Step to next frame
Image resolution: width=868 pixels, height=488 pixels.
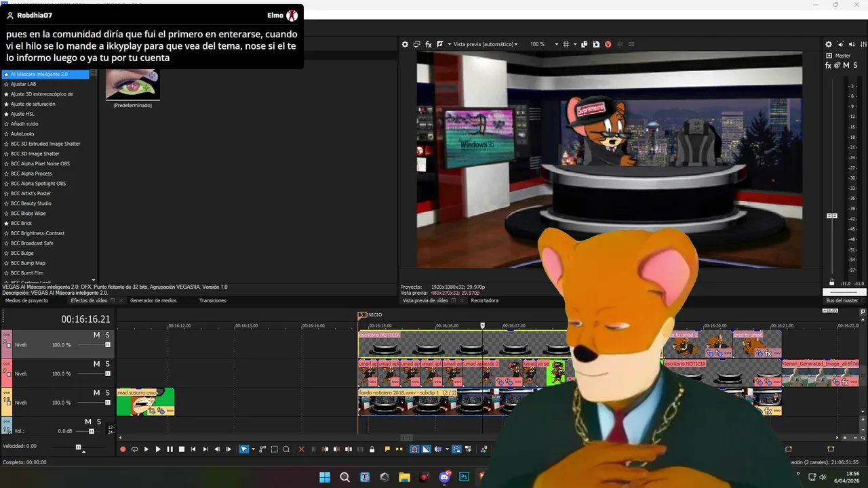tap(229, 449)
